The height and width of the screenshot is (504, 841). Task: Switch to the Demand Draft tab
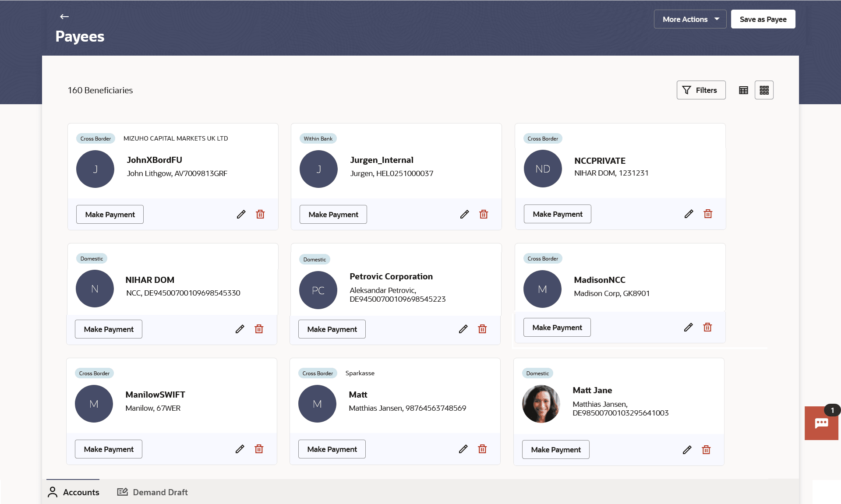coord(152,492)
